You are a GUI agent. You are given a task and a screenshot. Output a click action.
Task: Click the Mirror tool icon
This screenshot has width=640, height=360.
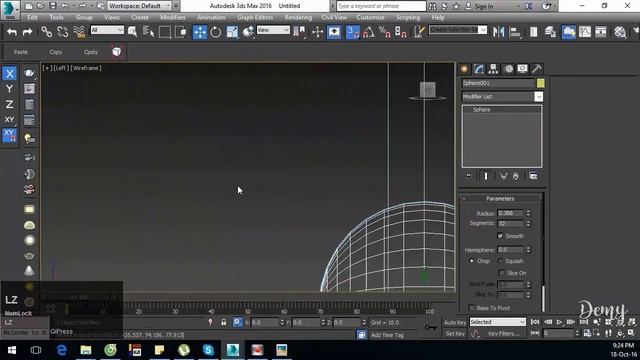pyautogui.click(x=498, y=32)
